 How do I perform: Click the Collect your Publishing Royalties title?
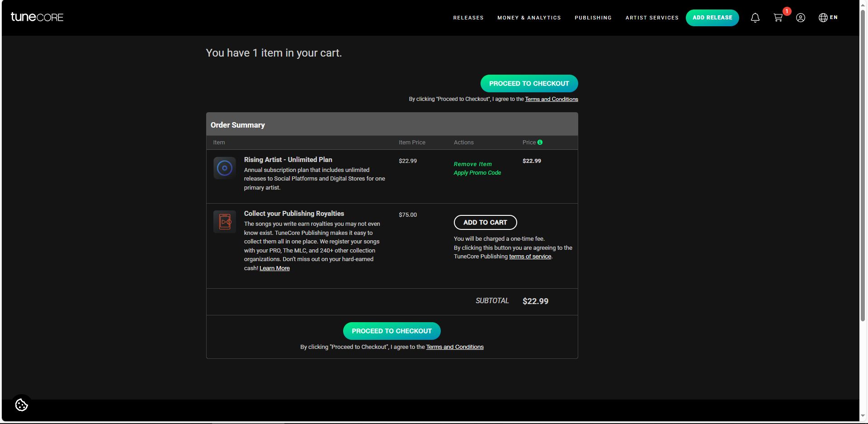point(294,214)
